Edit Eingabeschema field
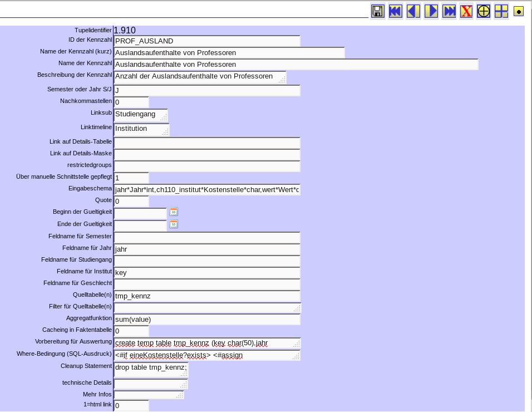Screen dimensions: 532x412 (x=207, y=190)
